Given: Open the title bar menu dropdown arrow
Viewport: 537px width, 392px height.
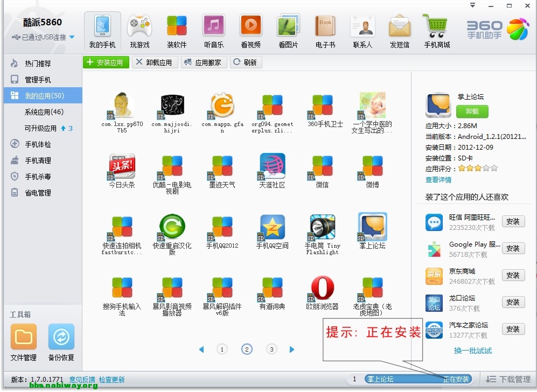Looking at the screenshot, I should pyautogui.click(x=473, y=5).
